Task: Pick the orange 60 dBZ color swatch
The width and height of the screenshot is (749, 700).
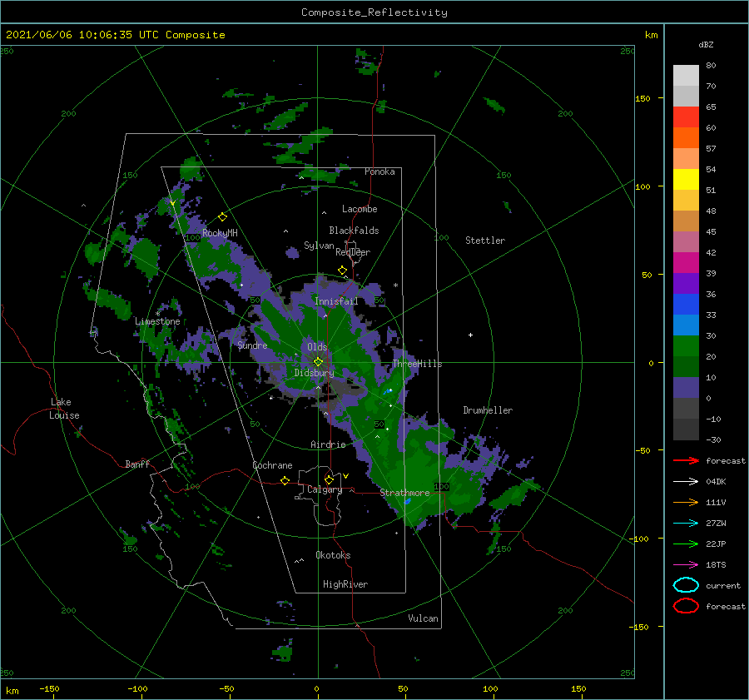Action: coord(686,137)
